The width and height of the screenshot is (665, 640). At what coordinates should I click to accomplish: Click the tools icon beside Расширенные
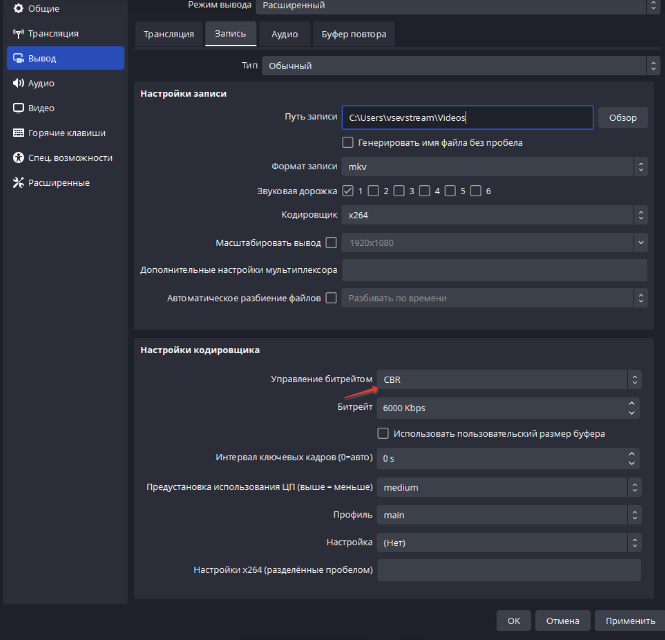click(x=18, y=183)
